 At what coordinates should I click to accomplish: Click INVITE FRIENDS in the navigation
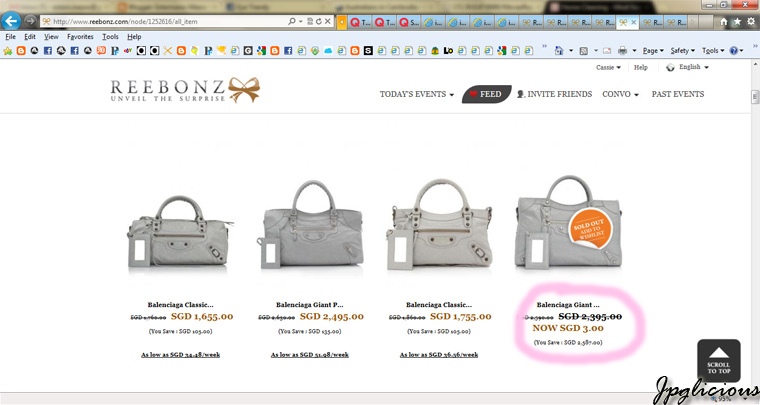click(554, 94)
